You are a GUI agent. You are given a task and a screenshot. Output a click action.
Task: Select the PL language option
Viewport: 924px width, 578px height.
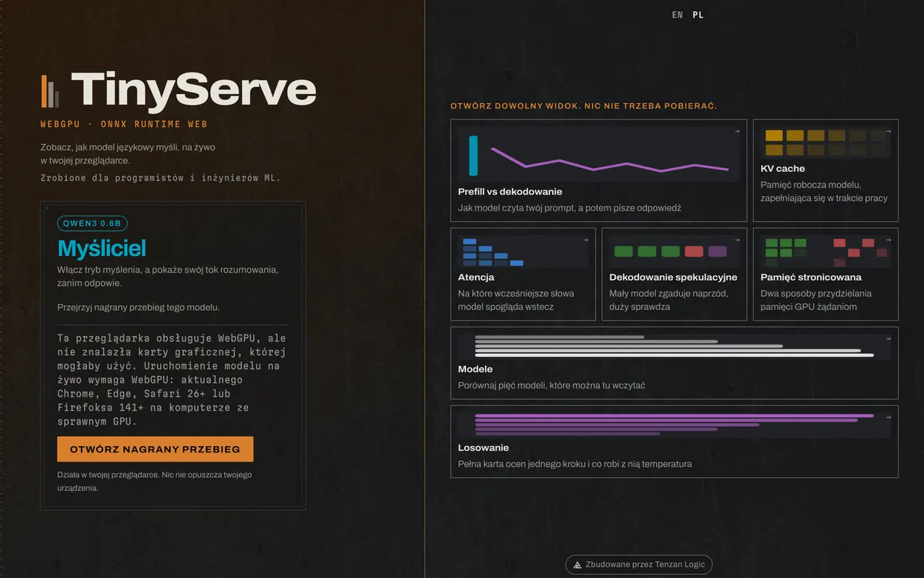pos(698,15)
